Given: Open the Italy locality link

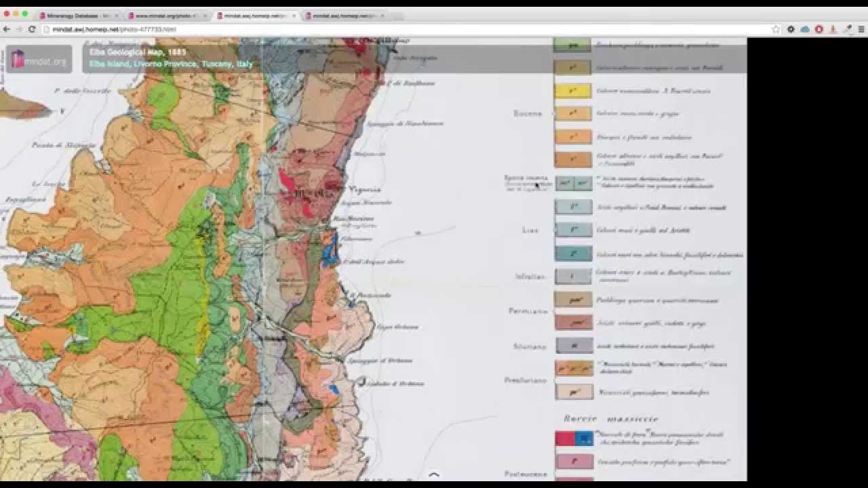Looking at the screenshot, I should pyautogui.click(x=245, y=64).
